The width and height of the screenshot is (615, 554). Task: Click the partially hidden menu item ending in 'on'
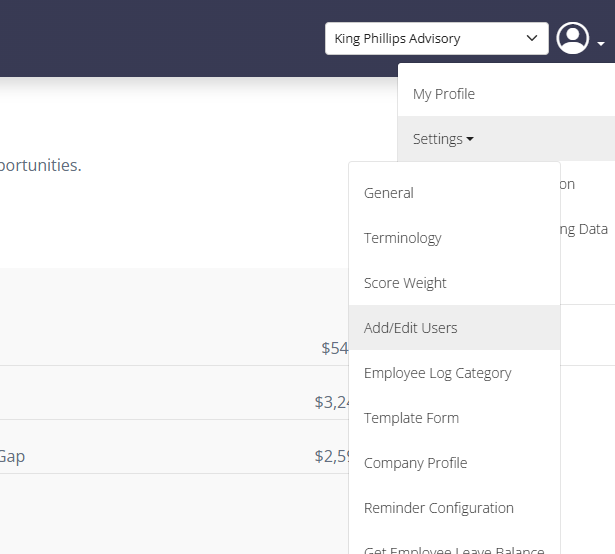click(x=568, y=184)
